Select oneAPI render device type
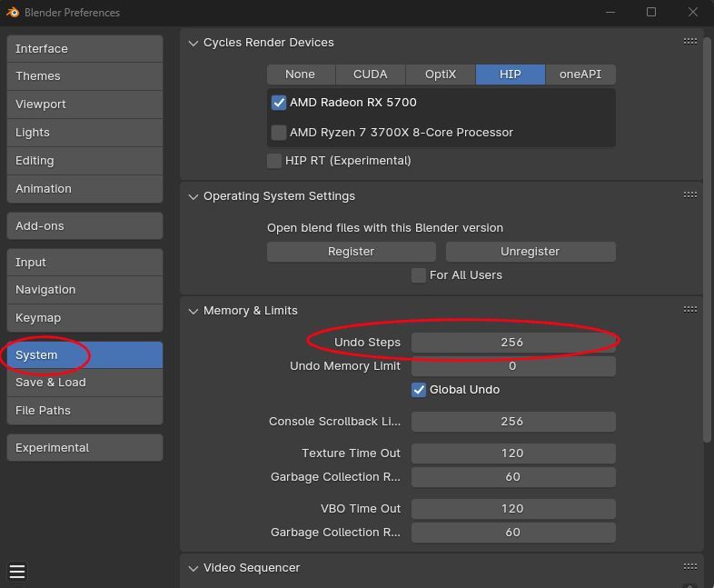The height and width of the screenshot is (588, 714). coord(580,75)
